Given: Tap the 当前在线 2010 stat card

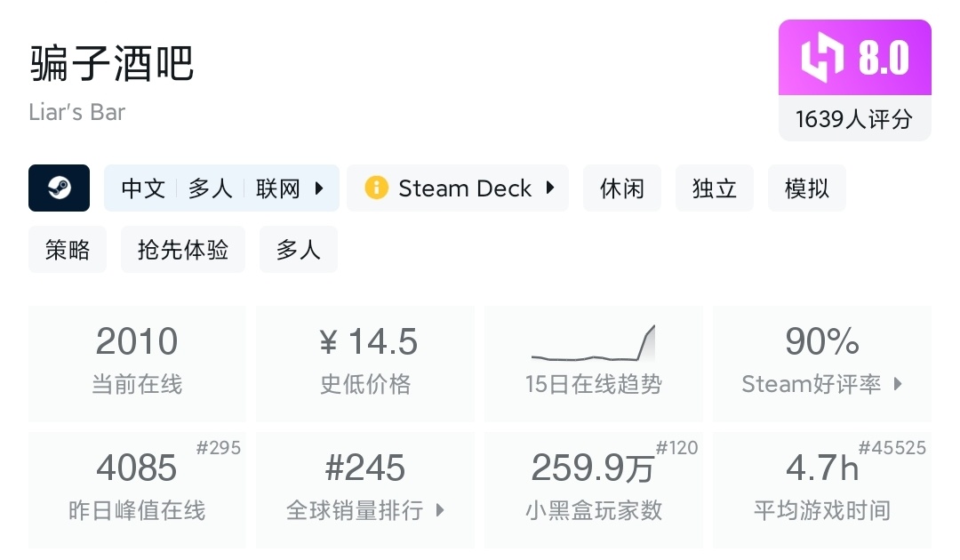Looking at the screenshot, I should click(137, 363).
